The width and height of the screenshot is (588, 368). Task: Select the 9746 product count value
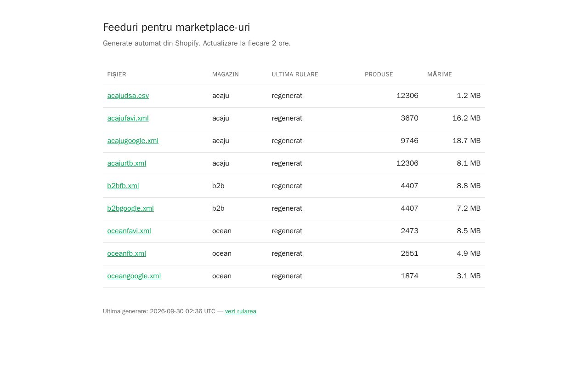point(409,141)
